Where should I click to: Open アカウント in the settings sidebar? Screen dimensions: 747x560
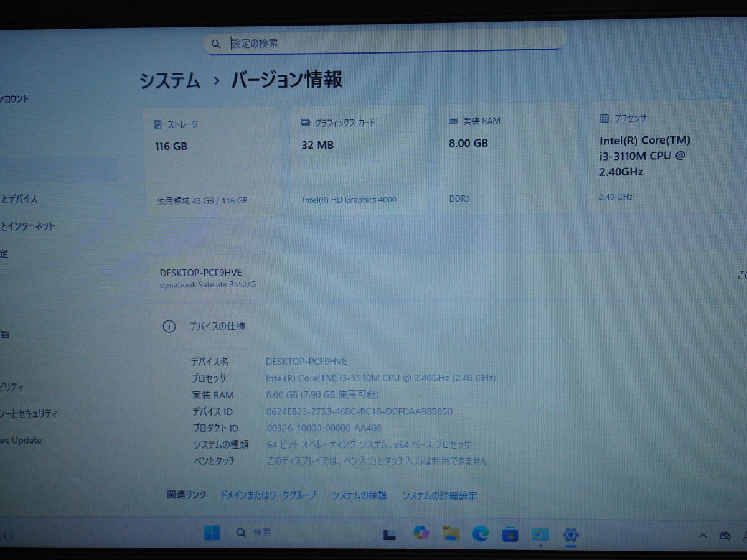[14, 98]
